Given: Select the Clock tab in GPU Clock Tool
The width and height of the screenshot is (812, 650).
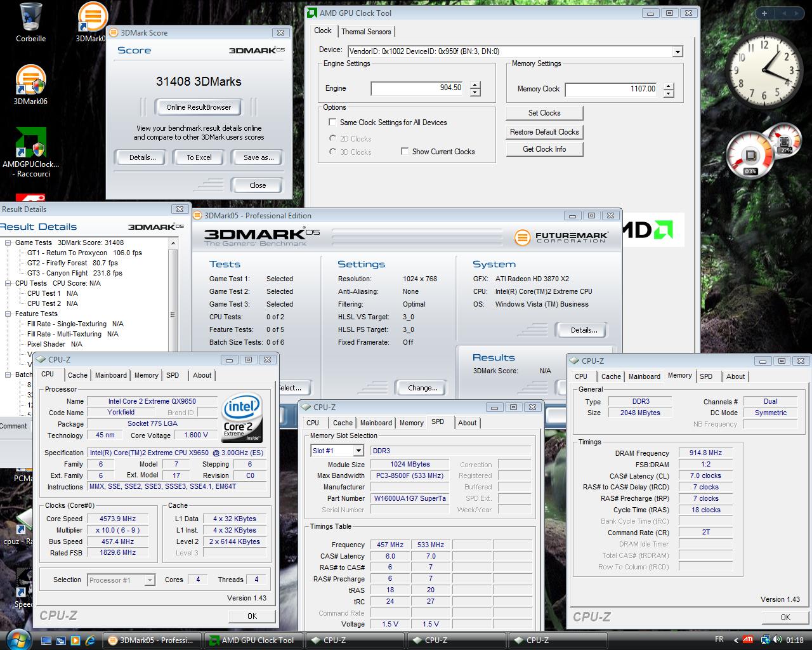Looking at the screenshot, I should (323, 30).
